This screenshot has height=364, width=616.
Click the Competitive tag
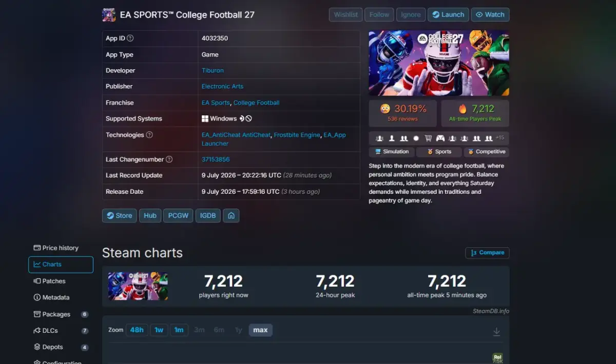tap(486, 152)
